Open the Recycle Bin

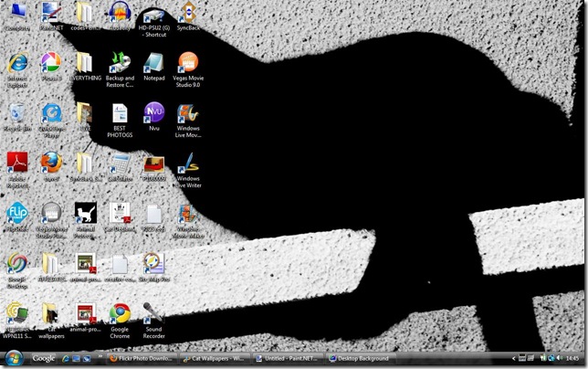pyautogui.click(x=17, y=117)
